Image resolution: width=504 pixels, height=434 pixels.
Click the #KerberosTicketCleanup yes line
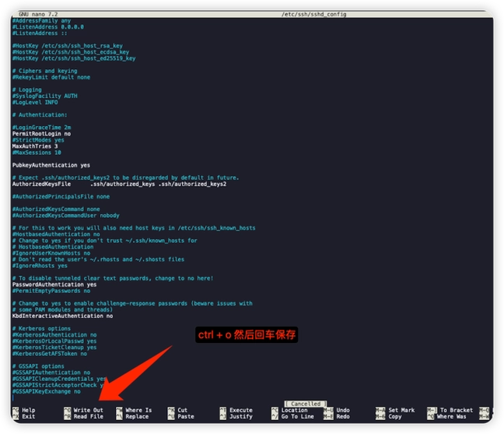pos(54,348)
